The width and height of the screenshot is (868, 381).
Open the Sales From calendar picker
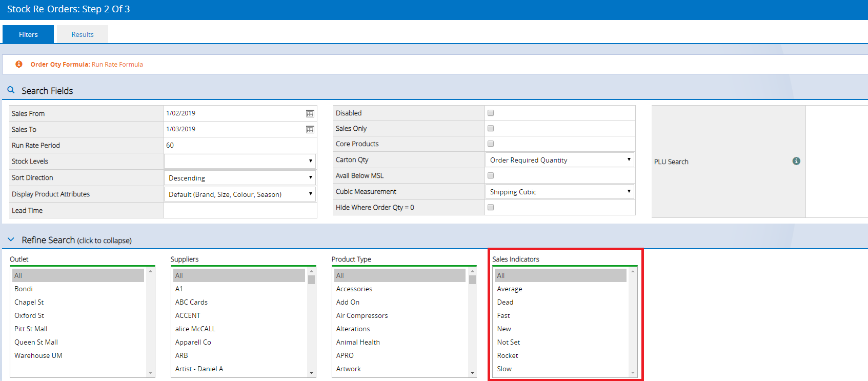(x=310, y=113)
